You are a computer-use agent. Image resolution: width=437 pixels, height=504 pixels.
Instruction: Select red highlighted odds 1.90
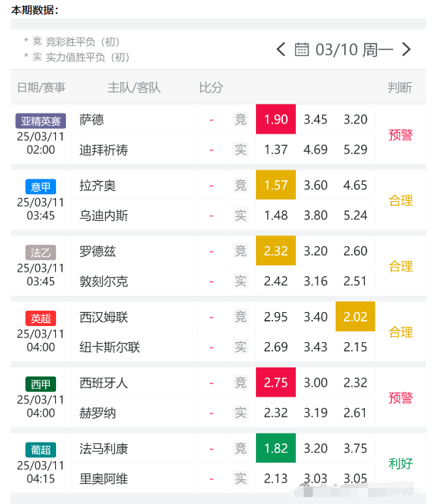(x=276, y=119)
